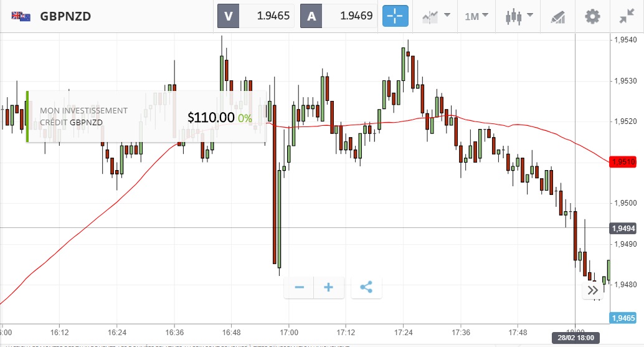Click the red 1,9510 moving average price label
The height and width of the screenshot is (347, 644).
(622, 161)
